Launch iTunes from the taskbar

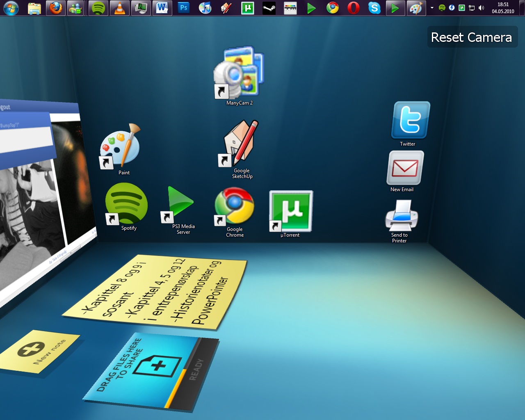tap(205, 8)
